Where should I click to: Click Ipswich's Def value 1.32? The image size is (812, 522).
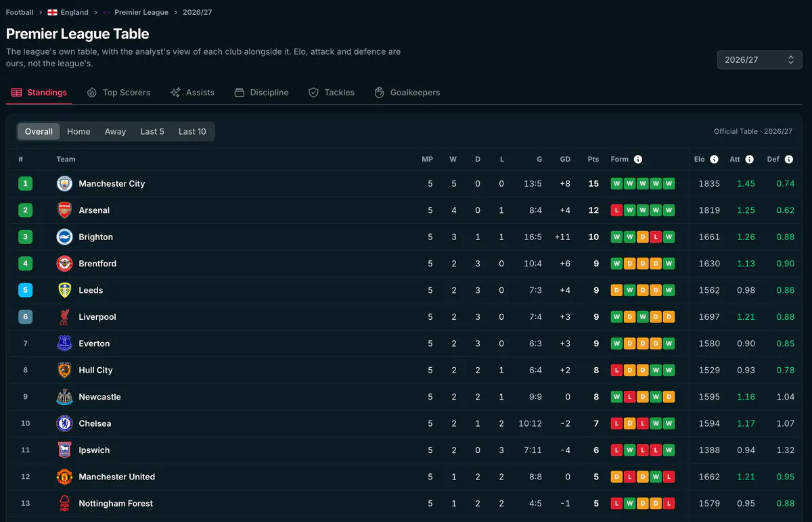pyautogui.click(x=786, y=450)
